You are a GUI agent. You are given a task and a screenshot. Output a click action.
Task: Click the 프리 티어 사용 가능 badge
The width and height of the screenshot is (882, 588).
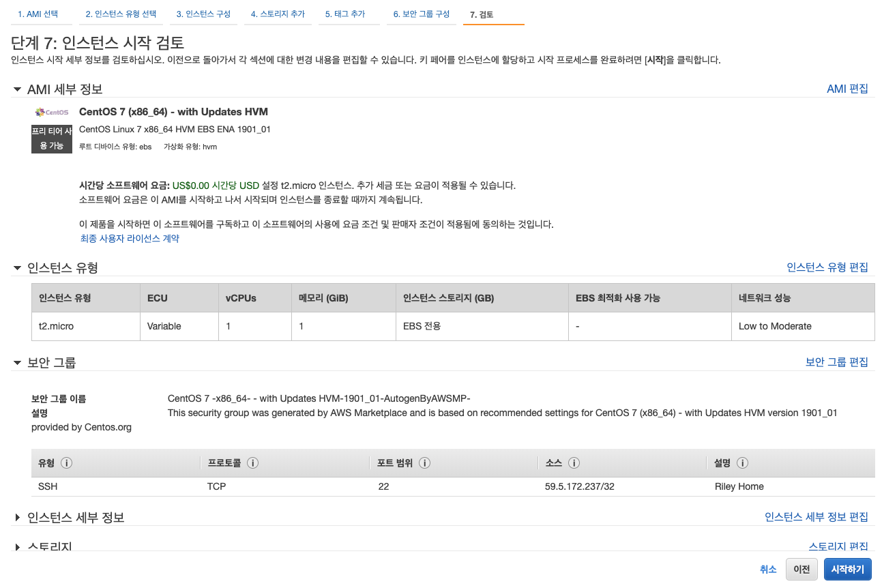coord(51,136)
